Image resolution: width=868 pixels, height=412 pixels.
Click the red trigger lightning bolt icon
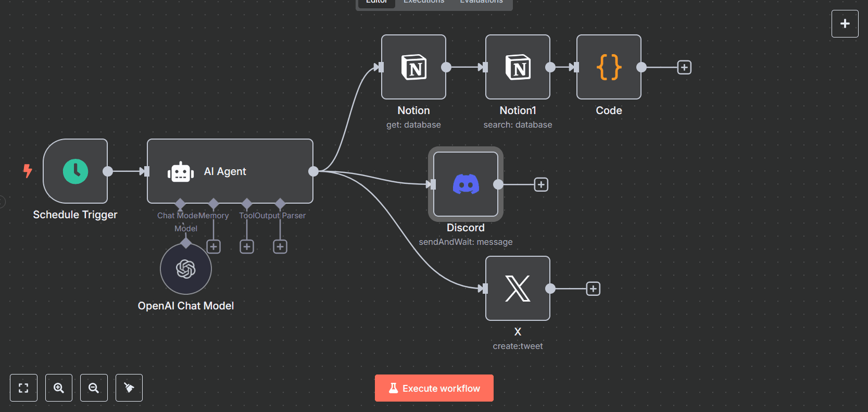click(x=28, y=171)
